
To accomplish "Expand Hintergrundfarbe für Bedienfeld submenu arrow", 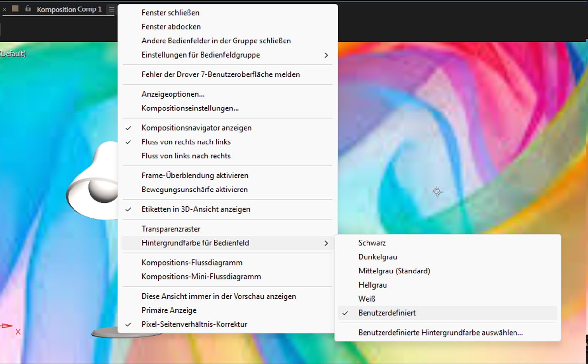I will coord(326,243).
